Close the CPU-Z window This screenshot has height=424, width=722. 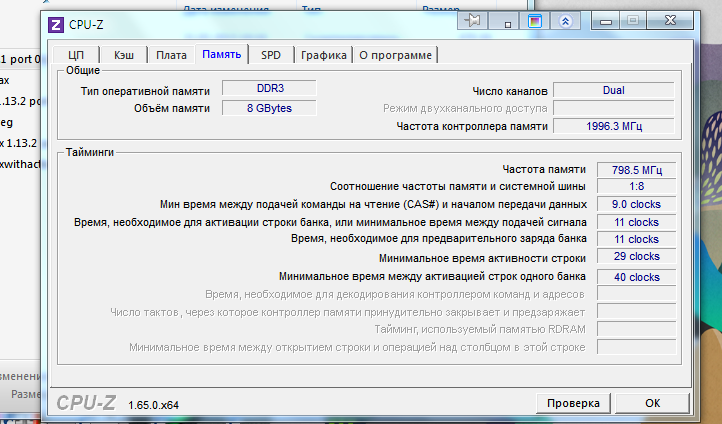pyautogui.click(x=670, y=21)
